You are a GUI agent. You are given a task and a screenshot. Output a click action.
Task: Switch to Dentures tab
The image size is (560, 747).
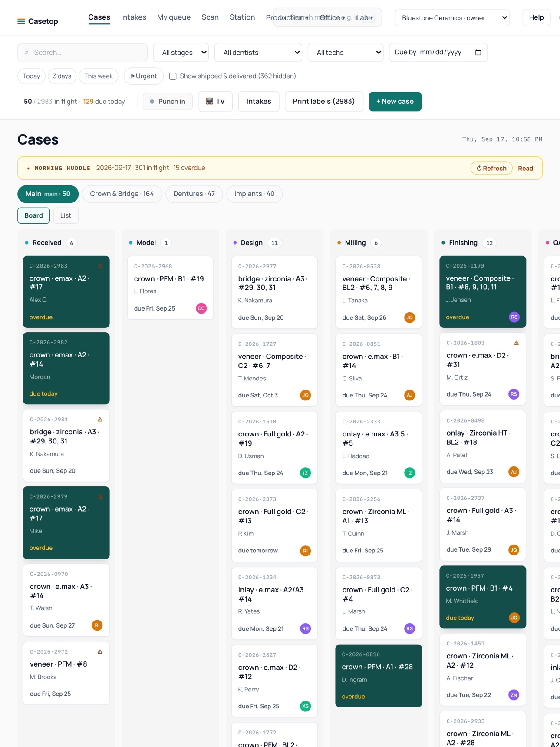[x=194, y=194]
